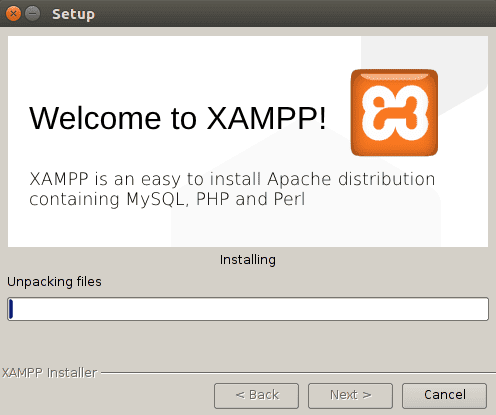
Task: Click the Installing status label
Action: click(248, 260)
